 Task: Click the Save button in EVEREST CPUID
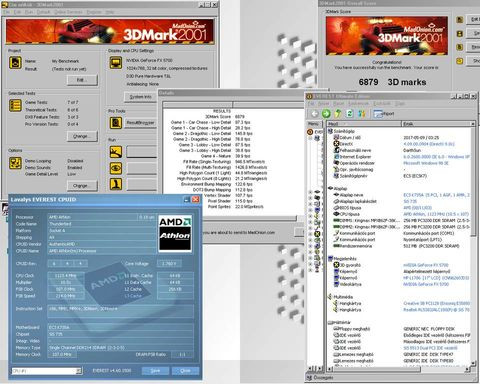point(155,371)
